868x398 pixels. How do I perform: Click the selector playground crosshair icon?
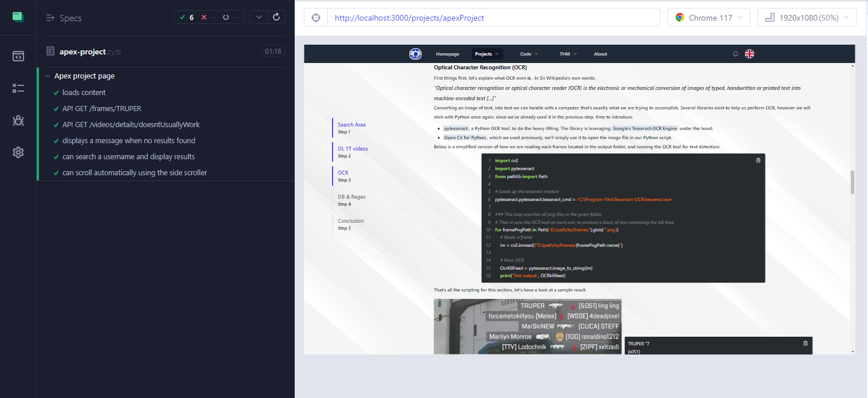(315, 18)
